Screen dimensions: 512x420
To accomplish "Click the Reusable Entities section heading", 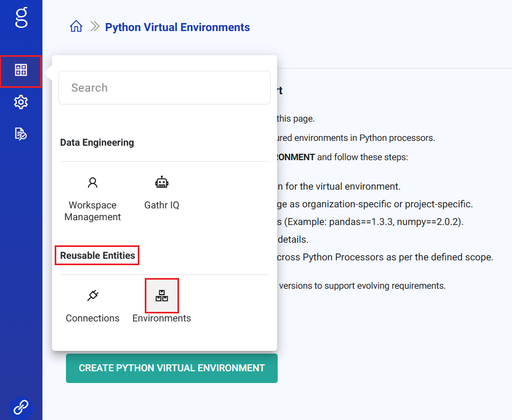I will point(98,256).
